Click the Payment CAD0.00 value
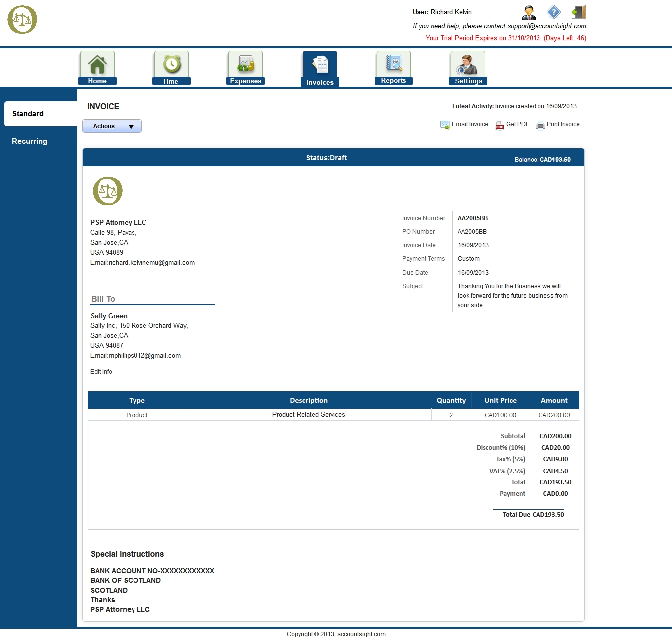 click(x=555, y=494)
